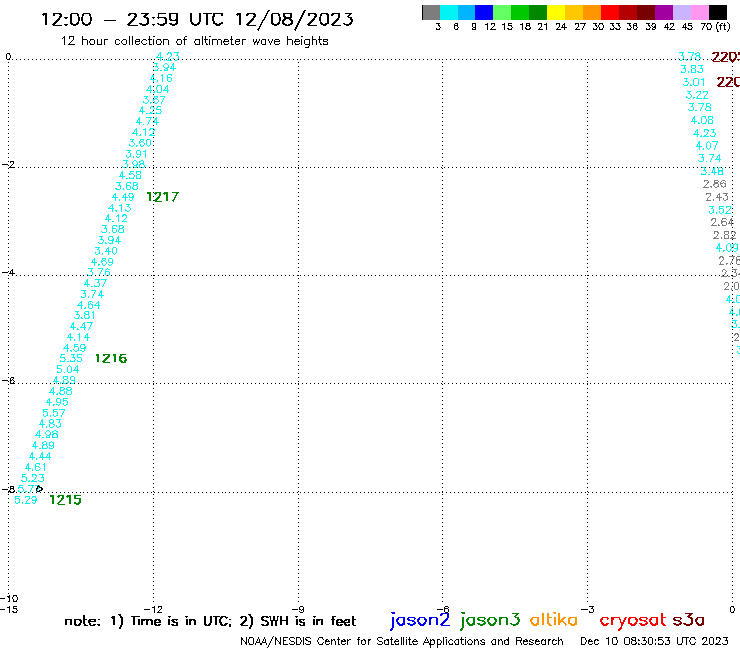The height and width of the screenshot is (650, 740).
Task: Select the pure blue swatch in the legend
Action: click(x=484, y=12)
